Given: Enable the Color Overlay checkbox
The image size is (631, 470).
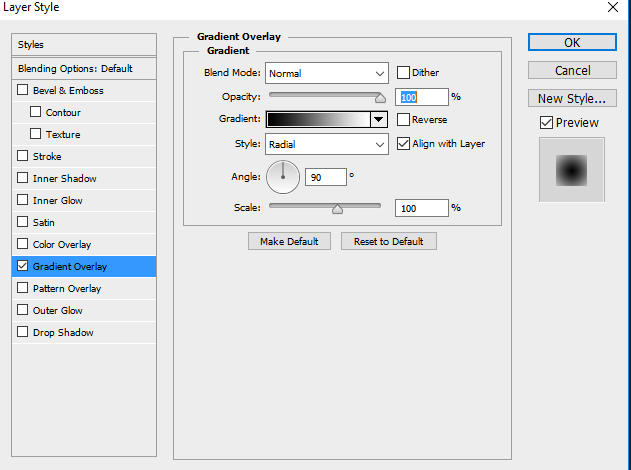Looking at the screenshot, I should pyautogui.click(x=23, y=243).
